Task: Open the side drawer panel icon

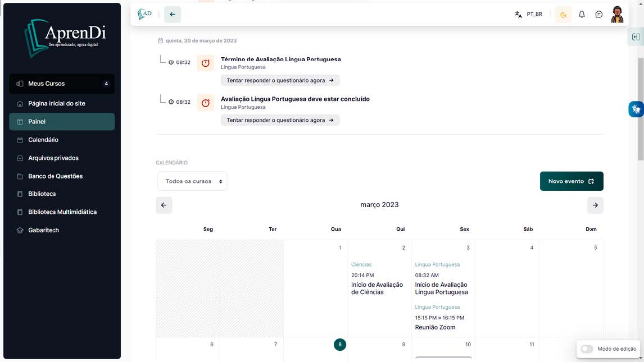Action: 636,37
